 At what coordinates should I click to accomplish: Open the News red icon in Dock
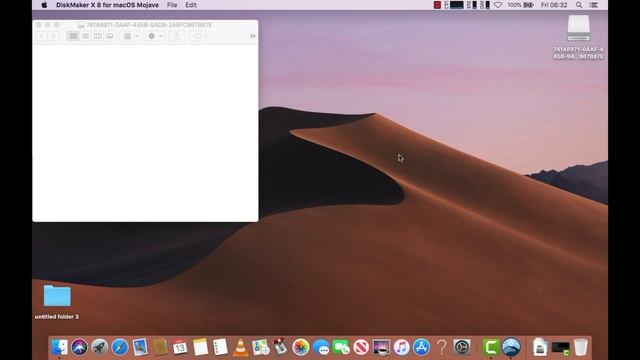coord(361,347)
